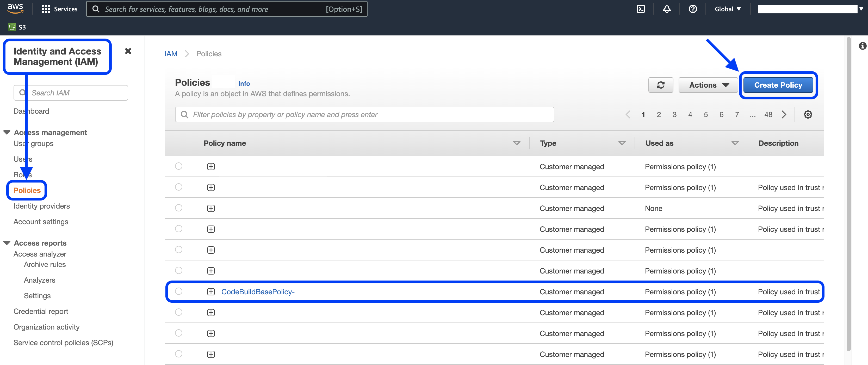Open the Global region dropdown
The height and width of the screenshot is (365, 868).
pyautogui.click(x=728, y=9)
